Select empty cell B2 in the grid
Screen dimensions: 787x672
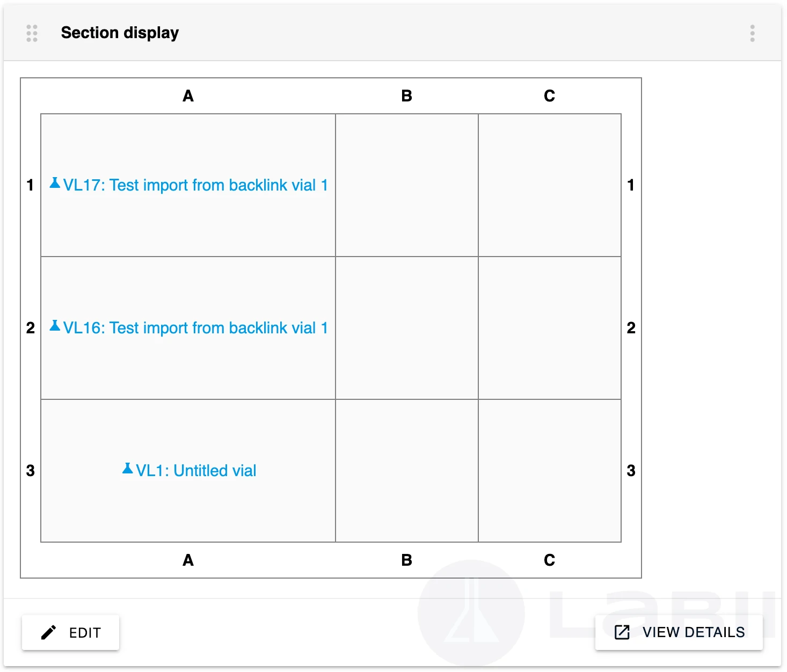[407, 328]
